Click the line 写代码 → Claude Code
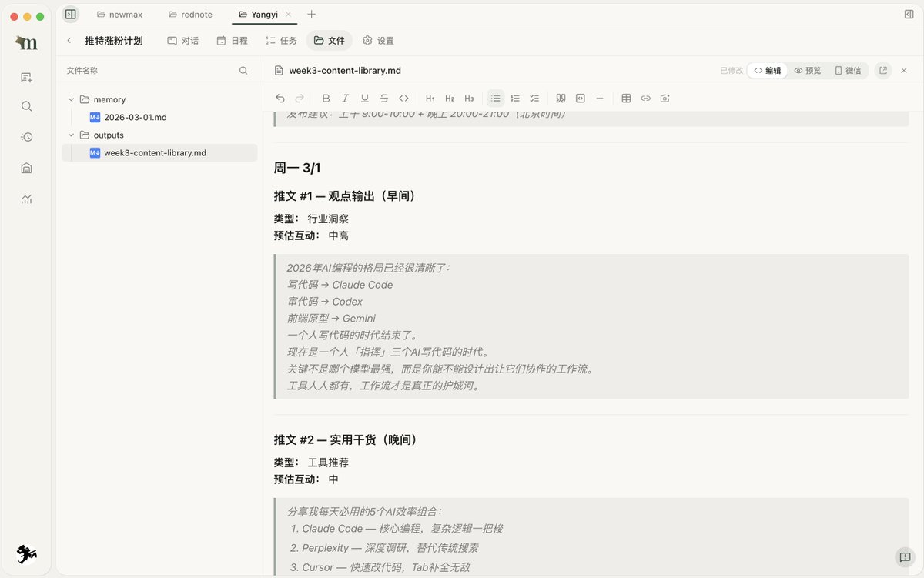 click(x=340, y=285)
